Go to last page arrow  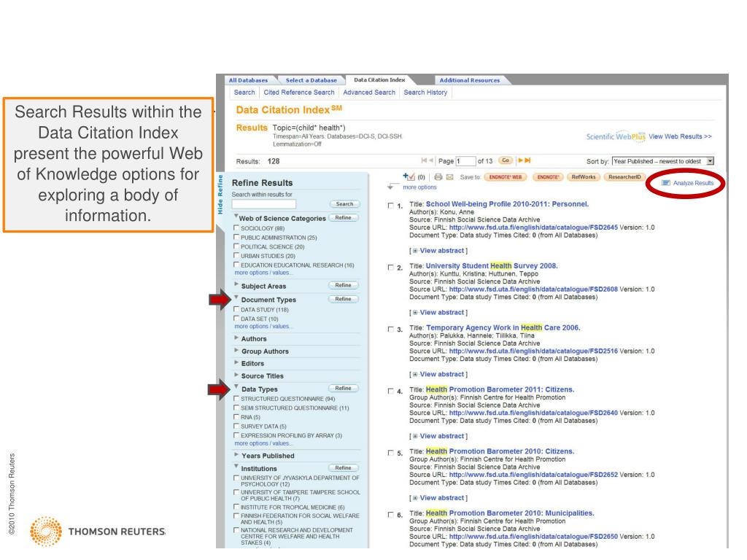[x=527, y=160]
